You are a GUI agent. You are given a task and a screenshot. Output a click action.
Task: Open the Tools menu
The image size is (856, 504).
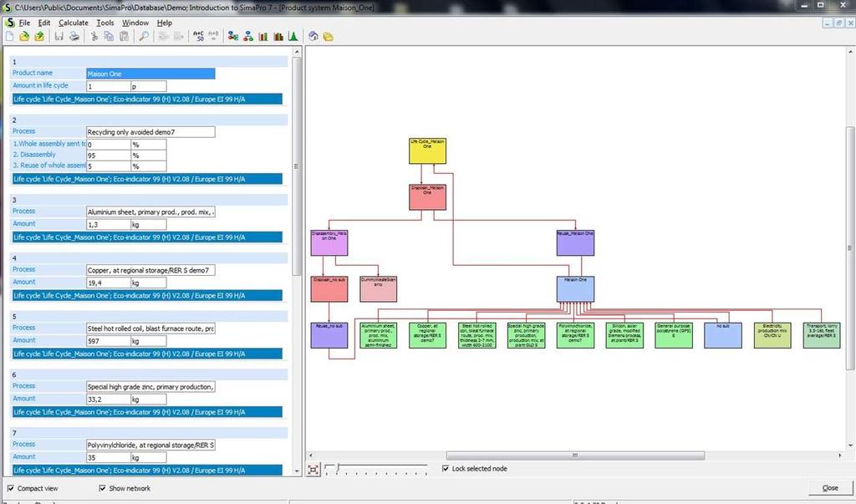click(x=105, y=23)
